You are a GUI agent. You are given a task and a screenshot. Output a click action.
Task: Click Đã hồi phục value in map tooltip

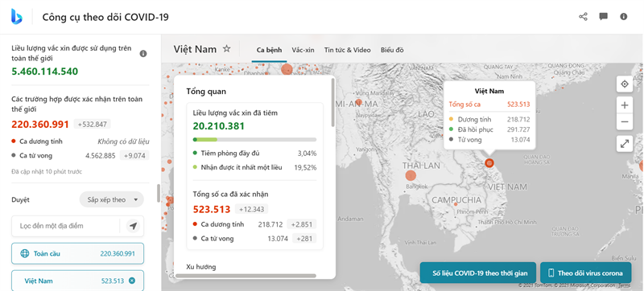(x=518, y=129)
